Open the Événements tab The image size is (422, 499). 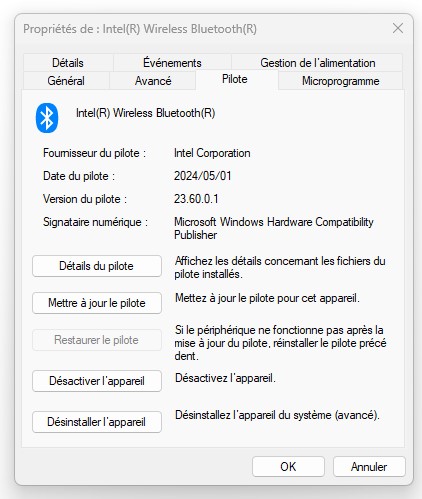tap(172, 63)
